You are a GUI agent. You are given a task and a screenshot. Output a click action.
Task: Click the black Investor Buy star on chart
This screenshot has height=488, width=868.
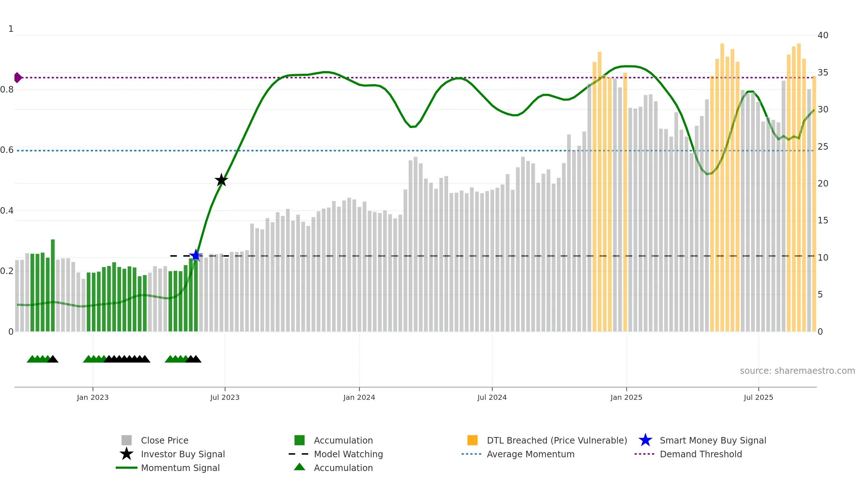pyautogui.click(x=221, y=180)
